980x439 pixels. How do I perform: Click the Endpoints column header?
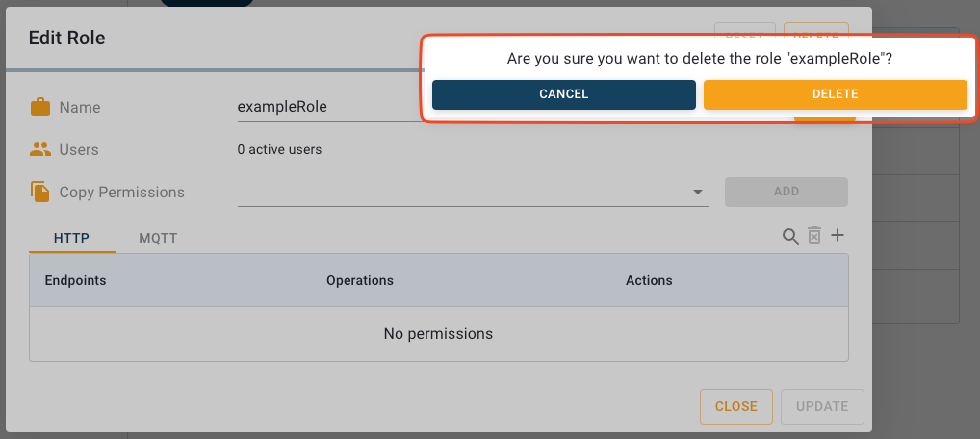coord(75,280)
